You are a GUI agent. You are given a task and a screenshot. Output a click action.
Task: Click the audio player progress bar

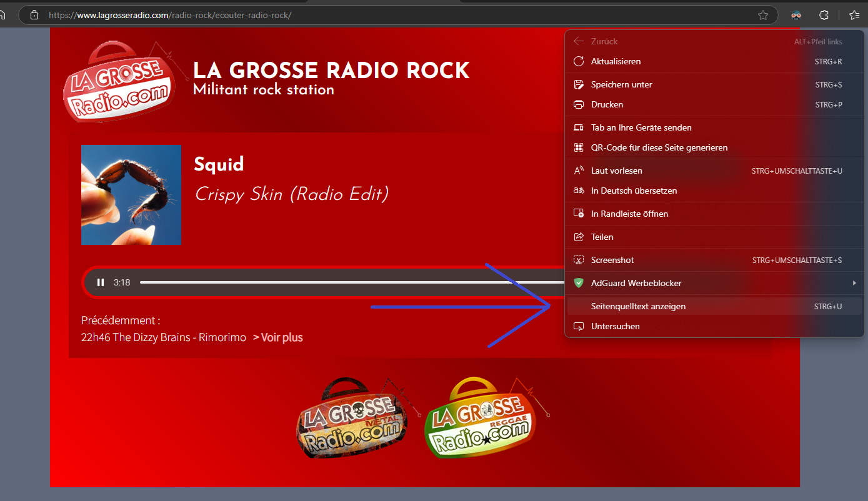point(352,282)
